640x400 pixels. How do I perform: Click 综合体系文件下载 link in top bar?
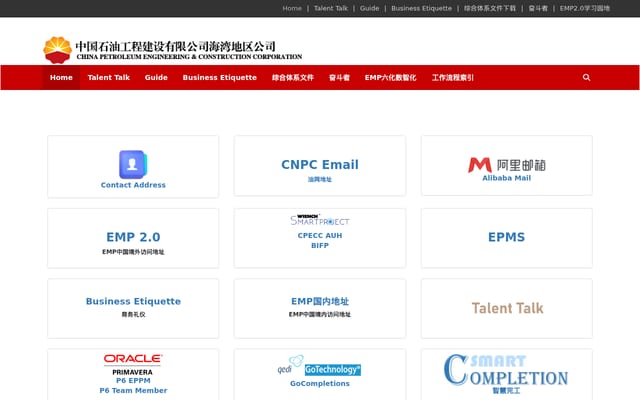pos(490,8)
